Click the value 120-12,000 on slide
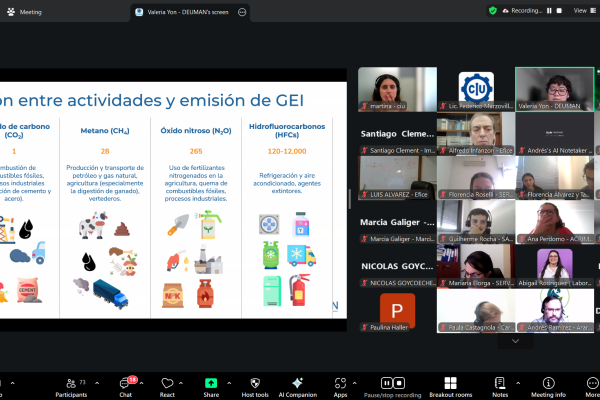This screenshot has height=400, width=600. tap(287, 151)
